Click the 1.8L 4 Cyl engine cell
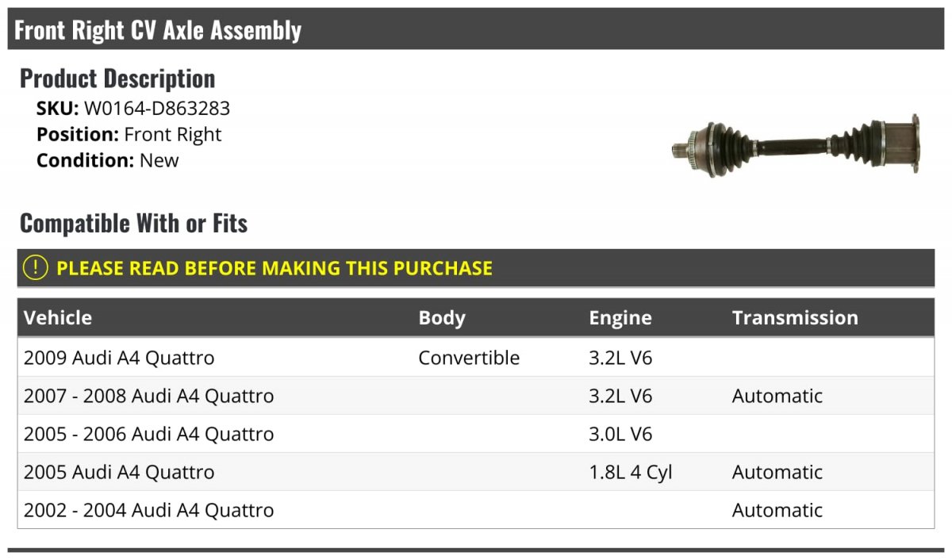Viewport: 952px width, 560px height. 630,472
